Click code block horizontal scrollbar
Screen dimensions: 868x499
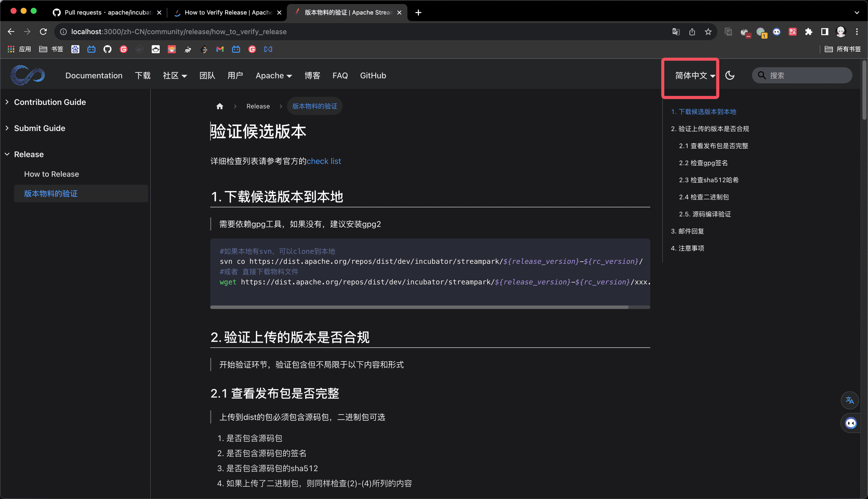point(419,307)
